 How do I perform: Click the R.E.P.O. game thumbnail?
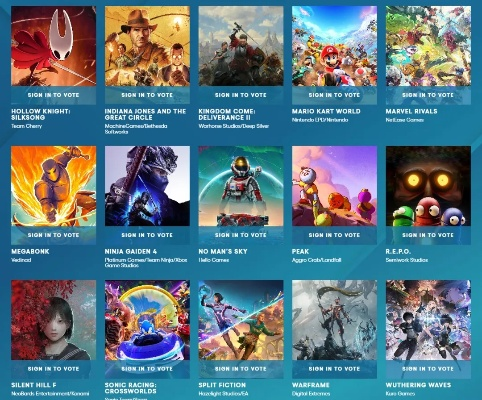tap(428, 186)
